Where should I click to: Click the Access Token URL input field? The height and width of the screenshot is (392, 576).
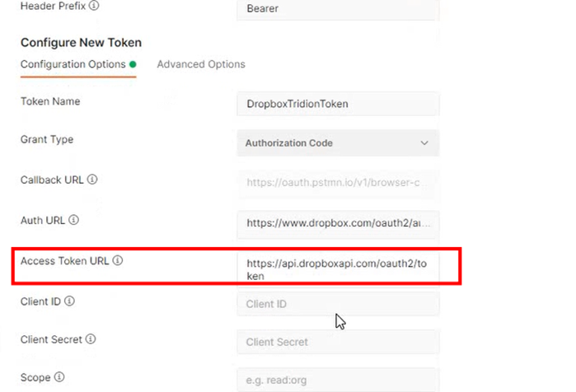(x=338, y=270)
